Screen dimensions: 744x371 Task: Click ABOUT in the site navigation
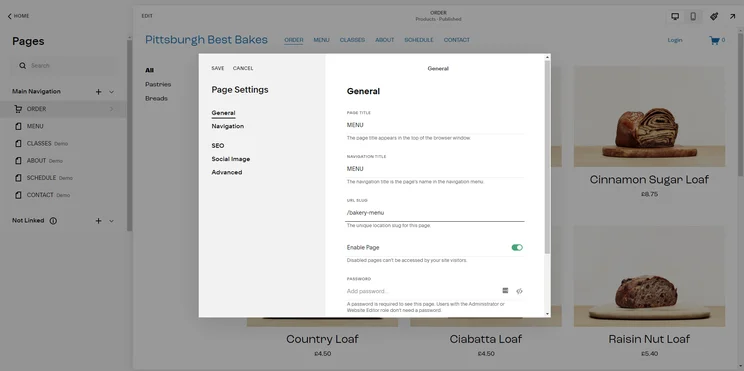(x=384, y=40)
